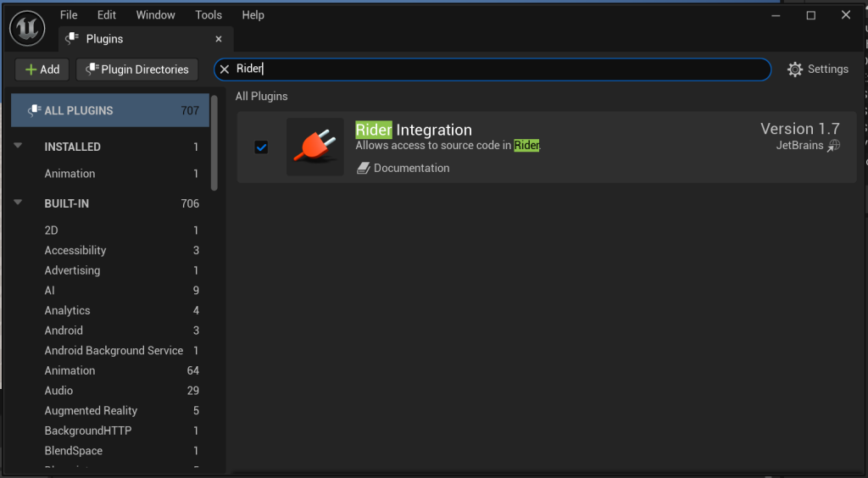This screenshot has height=478, width=868.
Task: Click 'Allows access to source code' description
Action: pyautogui.click(x=448, y=146)
